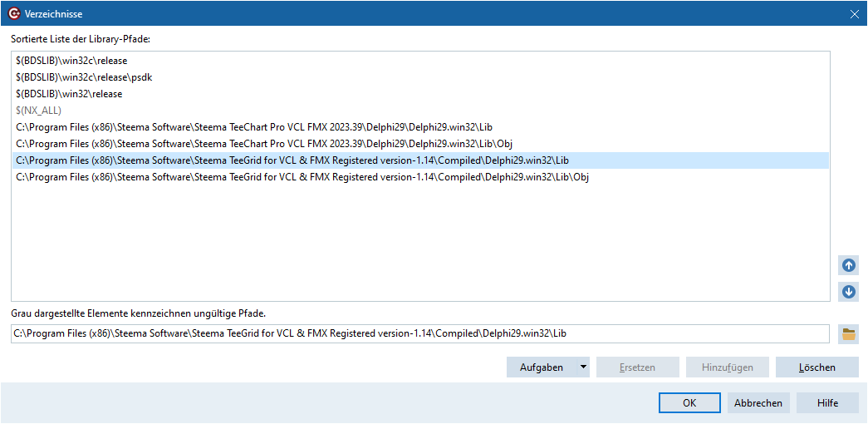Viewport: 868px width, 424px height.
Task: Close the Verzeichnisse dialog
Action: [x=855, y=14]
